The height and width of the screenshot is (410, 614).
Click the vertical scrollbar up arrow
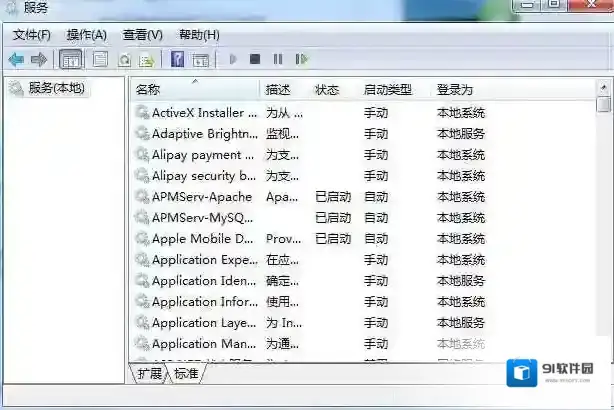pyautogui.click(x=603, y=89)
